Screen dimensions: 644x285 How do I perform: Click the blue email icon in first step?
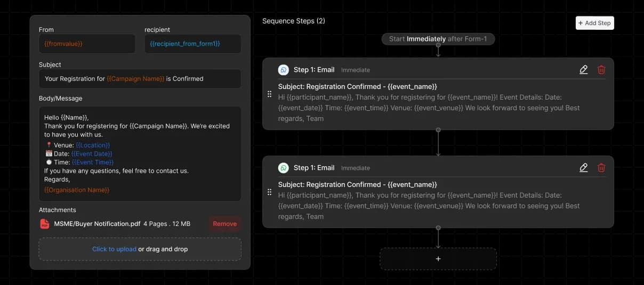(284, 70)
